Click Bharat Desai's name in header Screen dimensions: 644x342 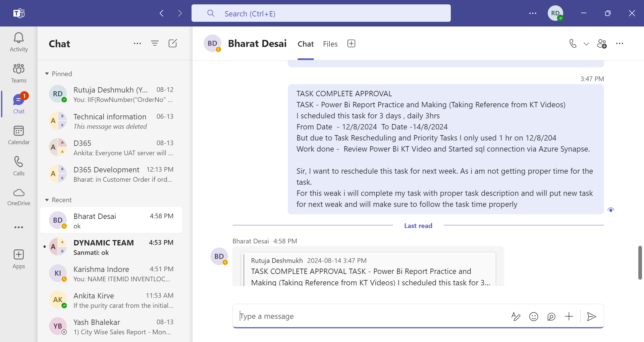coord(257,44)
